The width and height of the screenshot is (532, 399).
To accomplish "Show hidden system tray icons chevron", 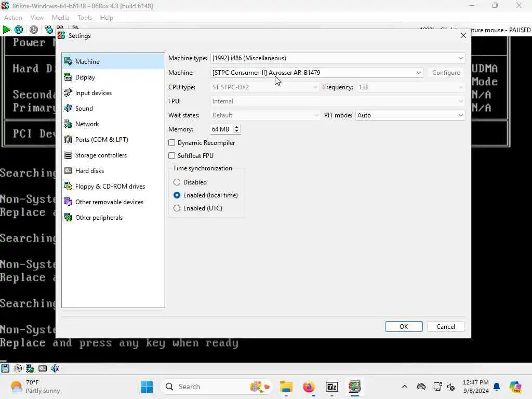I will point(404,387).
